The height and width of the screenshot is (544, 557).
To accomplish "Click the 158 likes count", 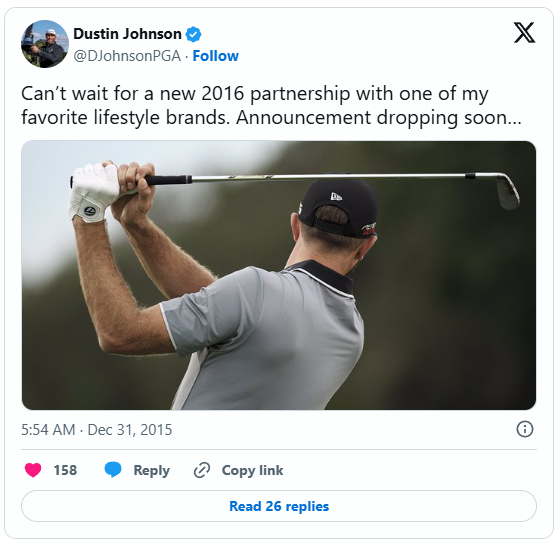I will pos(65,470).
